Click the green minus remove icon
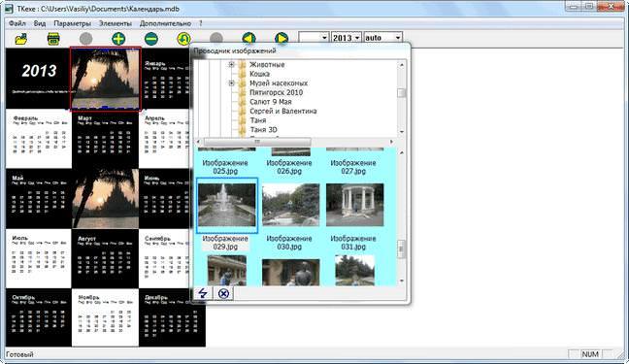 coord(151,39)
